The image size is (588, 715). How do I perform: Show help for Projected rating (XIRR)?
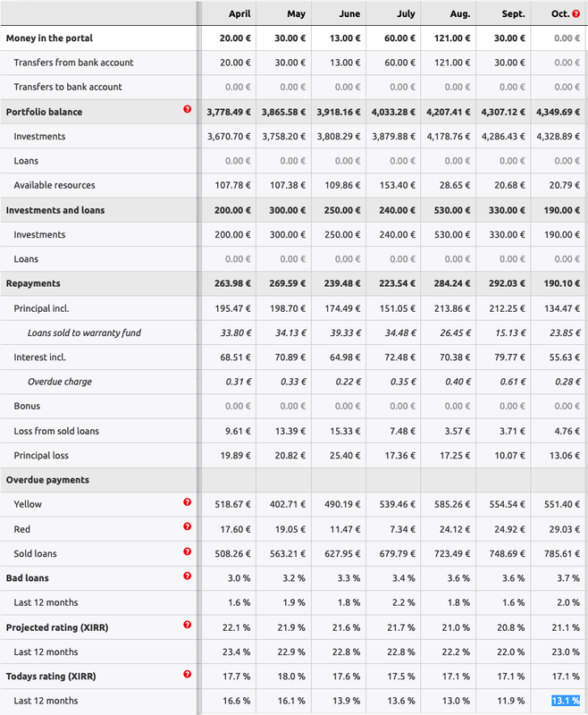coord(188,625)
